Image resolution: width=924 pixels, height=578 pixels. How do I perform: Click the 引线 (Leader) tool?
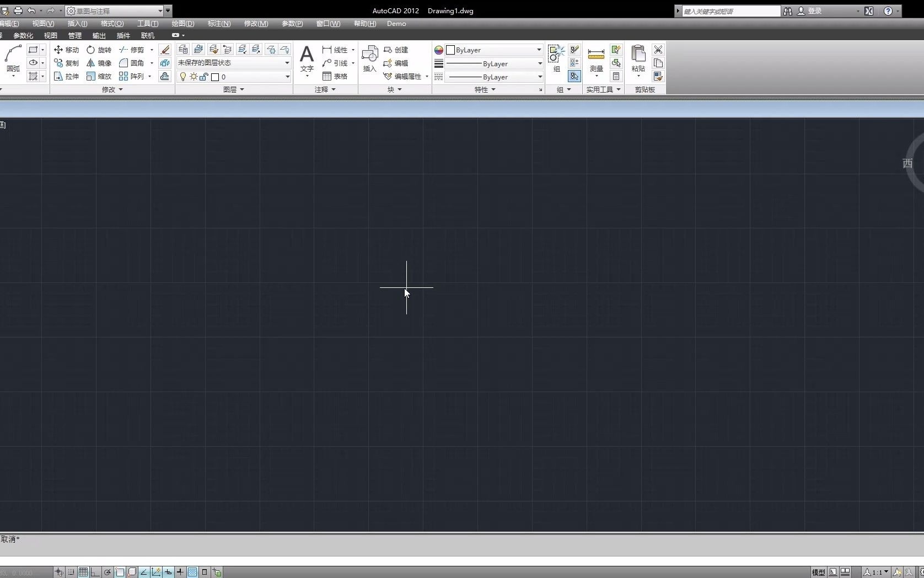pyautogui.click(x=335, y=63)
